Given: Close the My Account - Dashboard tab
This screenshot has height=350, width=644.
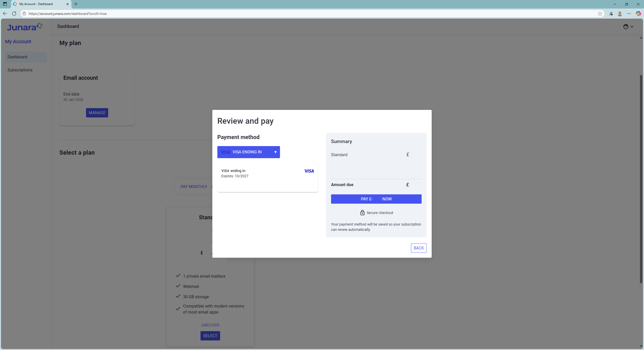Looking at the screenshot, I should [x=67, y=4].
